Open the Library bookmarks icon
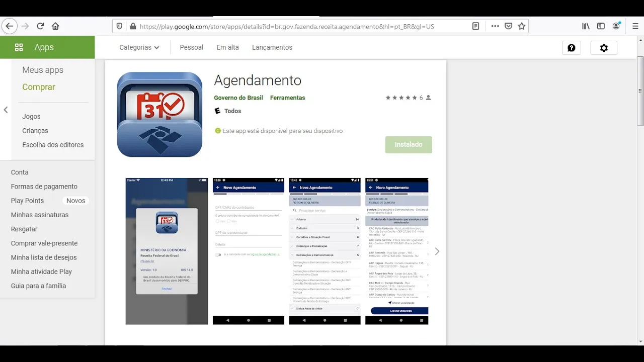The height and width of the screenshot is (362, 644). click(x=586, y=26)
